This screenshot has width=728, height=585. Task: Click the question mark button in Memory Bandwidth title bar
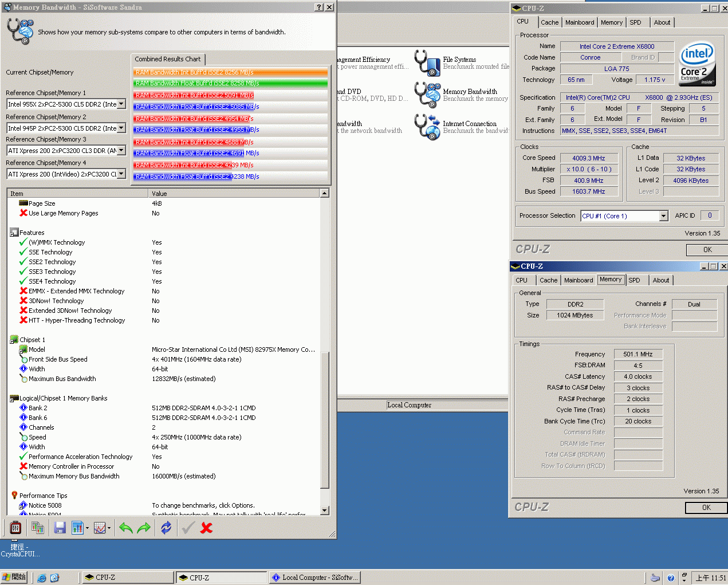(x=319, y=7)
